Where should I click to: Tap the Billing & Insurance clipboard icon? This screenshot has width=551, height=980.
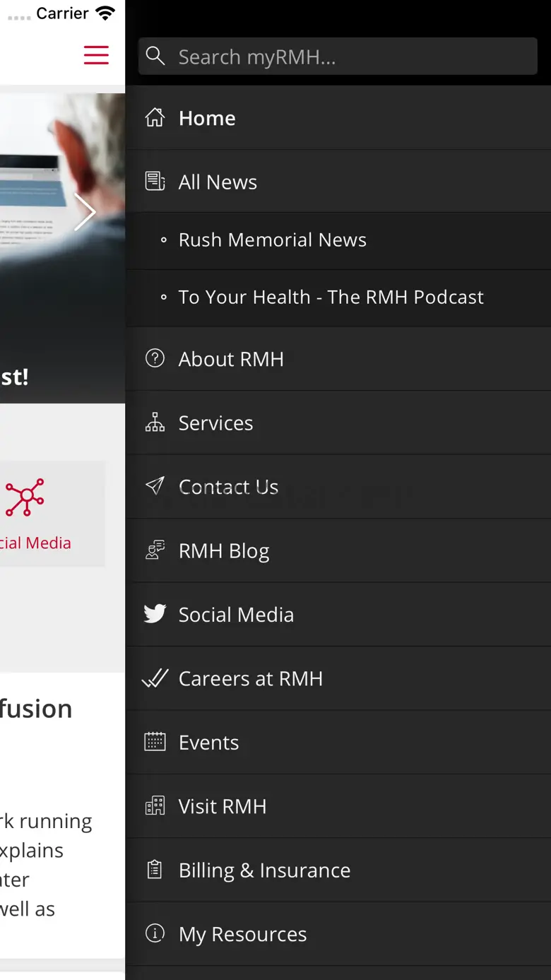(155, 869)
